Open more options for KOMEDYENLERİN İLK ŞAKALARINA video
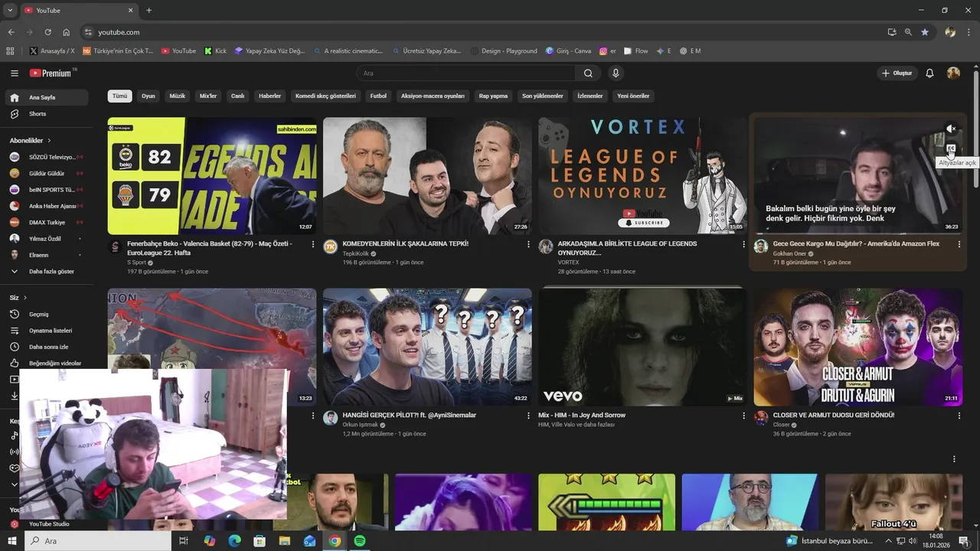980x551 pixels. [528, 244]
